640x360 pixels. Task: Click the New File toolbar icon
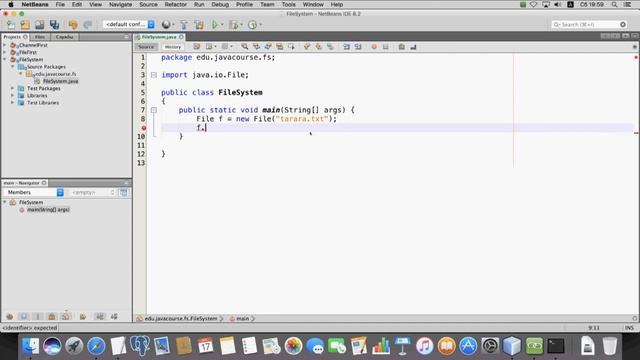tap(11, 24)
